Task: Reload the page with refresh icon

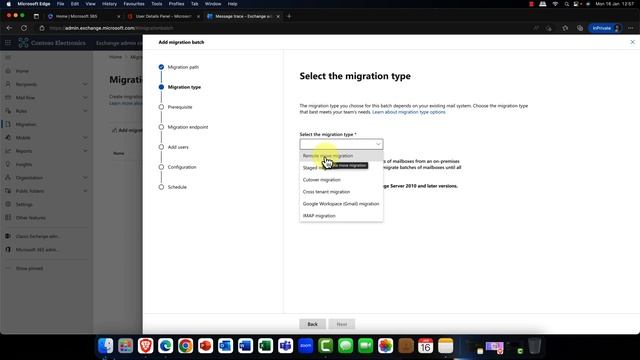Action: (x=24, y=28)
